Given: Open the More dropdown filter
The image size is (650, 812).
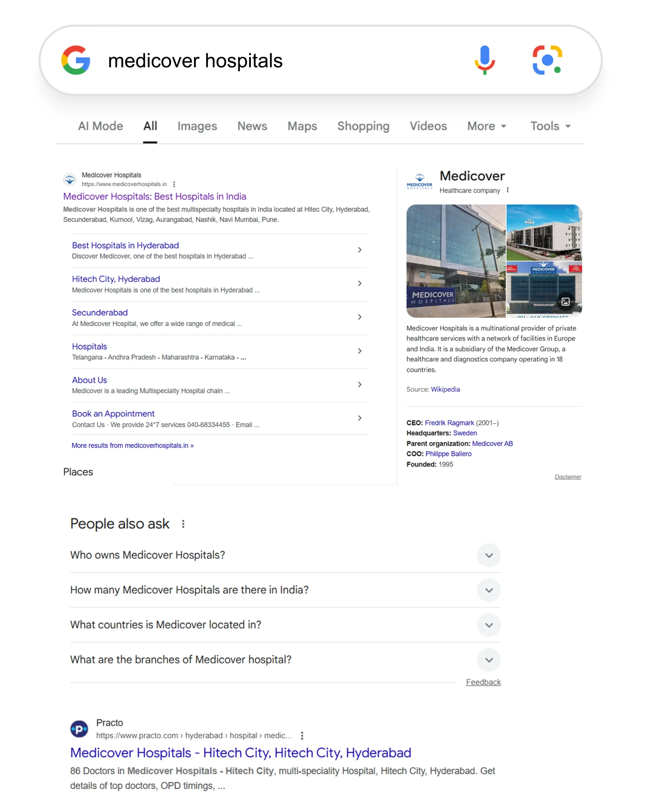Looking at the screenshot, I should click(487, 126).
